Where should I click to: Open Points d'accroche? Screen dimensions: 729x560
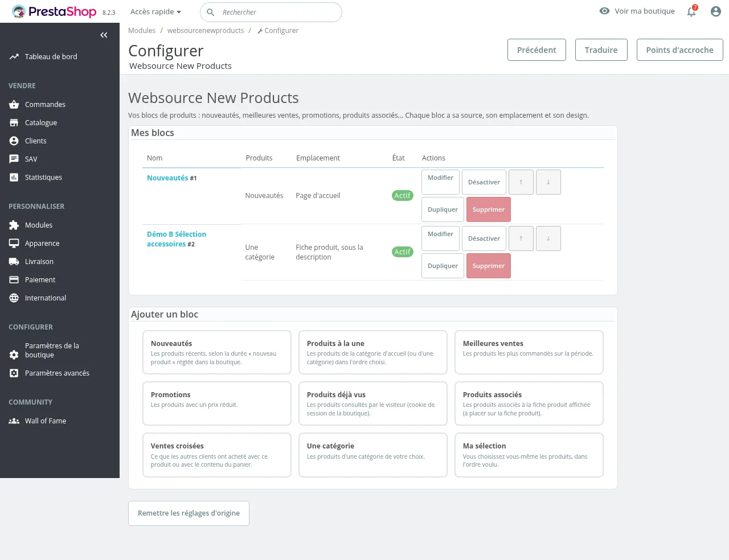tap(679, 50)
